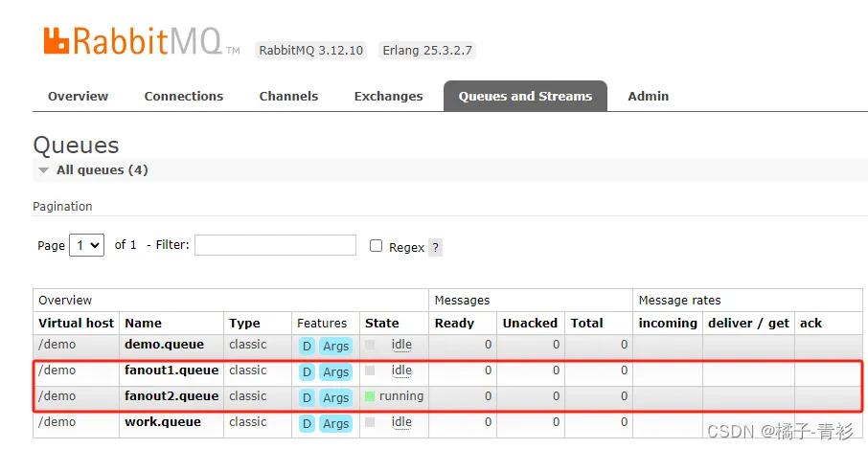
Task: Click the Args badge for fanout2.queue
Action: [x=335, y=397]
